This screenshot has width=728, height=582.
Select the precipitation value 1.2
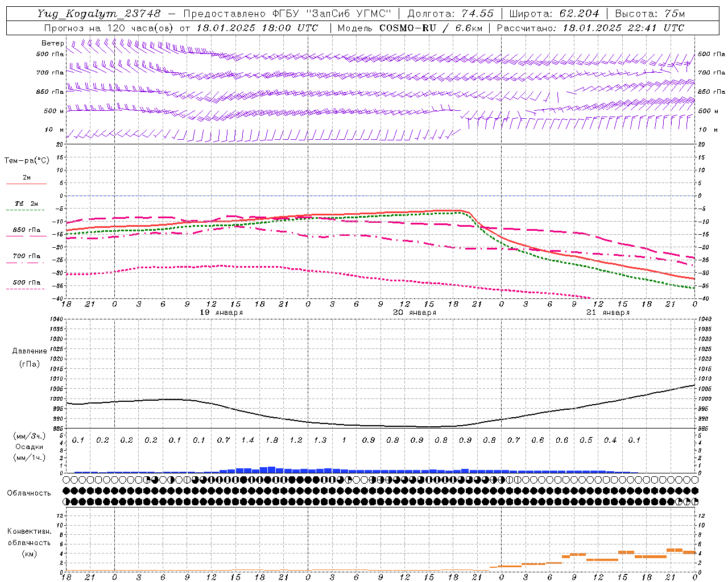296,440
